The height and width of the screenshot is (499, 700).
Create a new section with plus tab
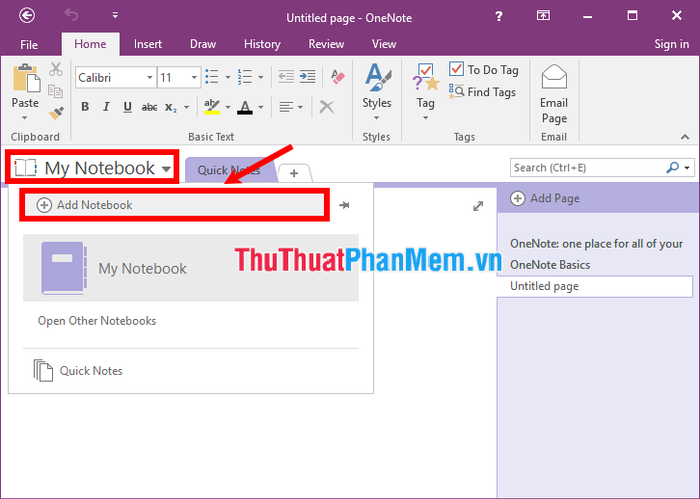click(x=294, y=173)
